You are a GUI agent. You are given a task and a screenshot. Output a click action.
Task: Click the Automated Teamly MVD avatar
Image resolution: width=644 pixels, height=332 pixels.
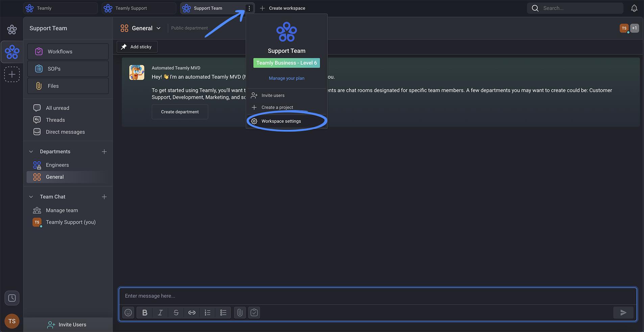click(137, 73)
